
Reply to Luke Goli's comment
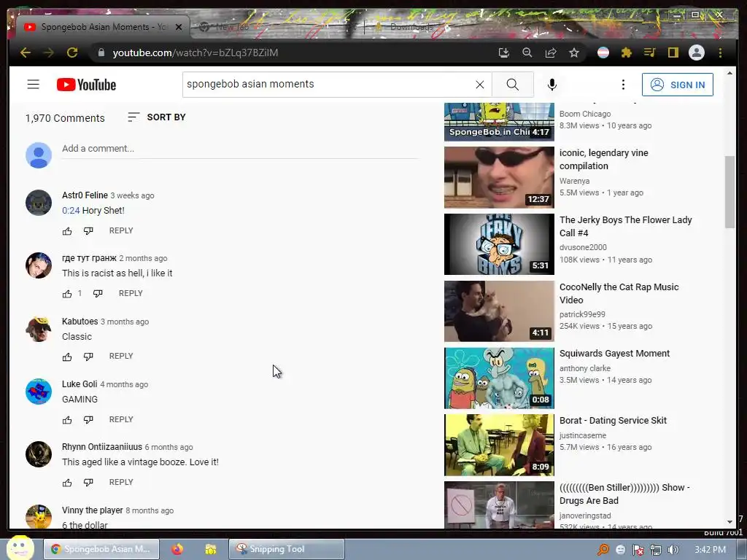point(121,419)
